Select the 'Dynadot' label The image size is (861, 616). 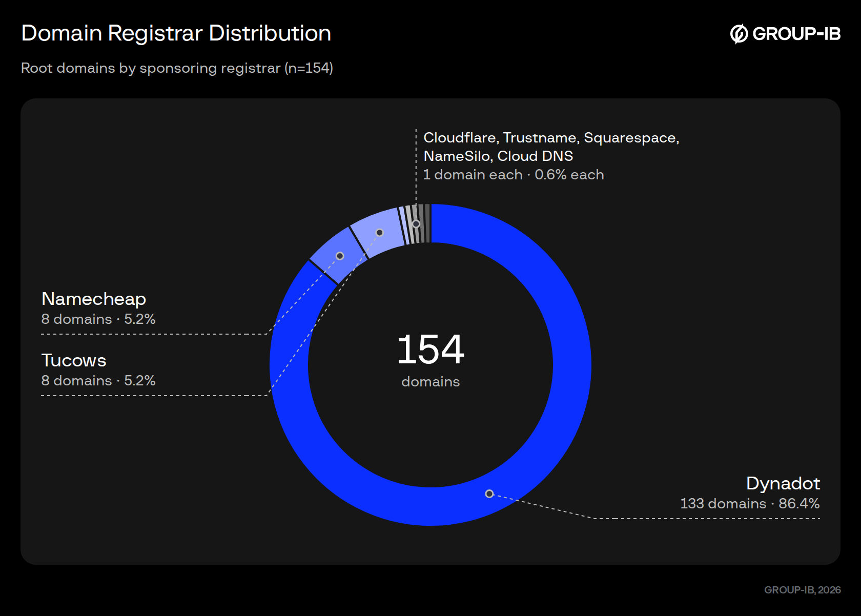pyautogui.click(x=783, y=483)
